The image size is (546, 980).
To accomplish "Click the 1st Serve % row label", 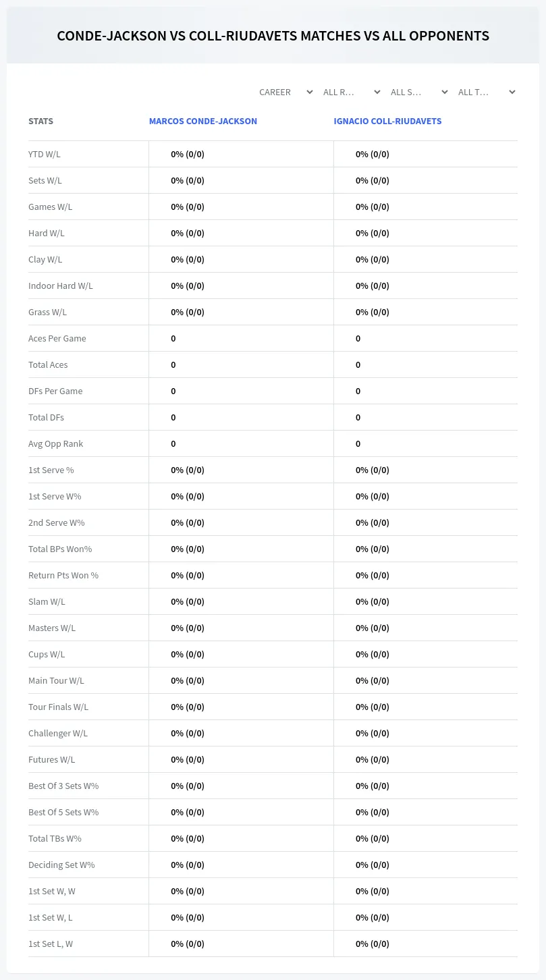I will click(51, 470).
